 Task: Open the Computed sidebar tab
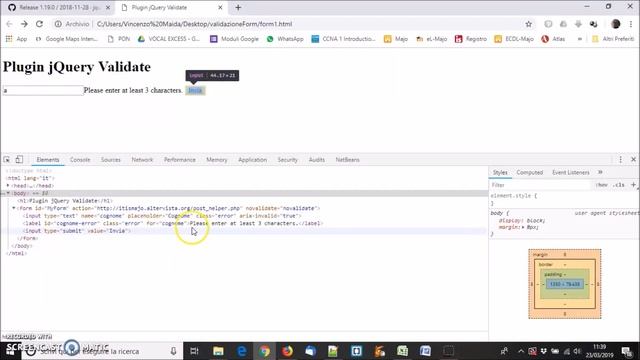(529, 172)
